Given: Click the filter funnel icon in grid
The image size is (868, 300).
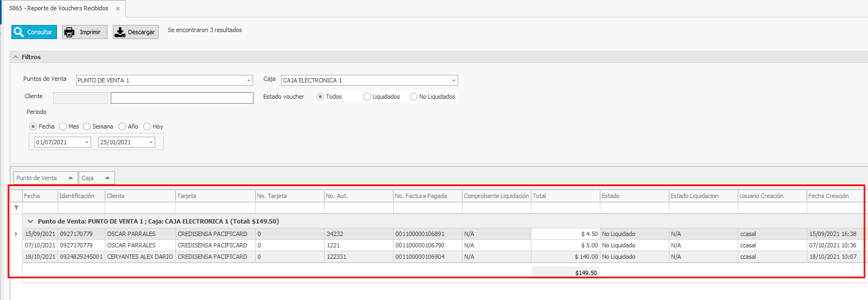Looking at the screenshot, I should click(16, 208).
